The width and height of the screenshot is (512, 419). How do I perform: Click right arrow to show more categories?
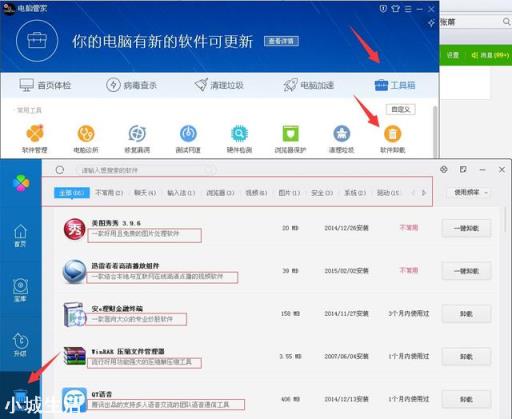click(424, 193)
